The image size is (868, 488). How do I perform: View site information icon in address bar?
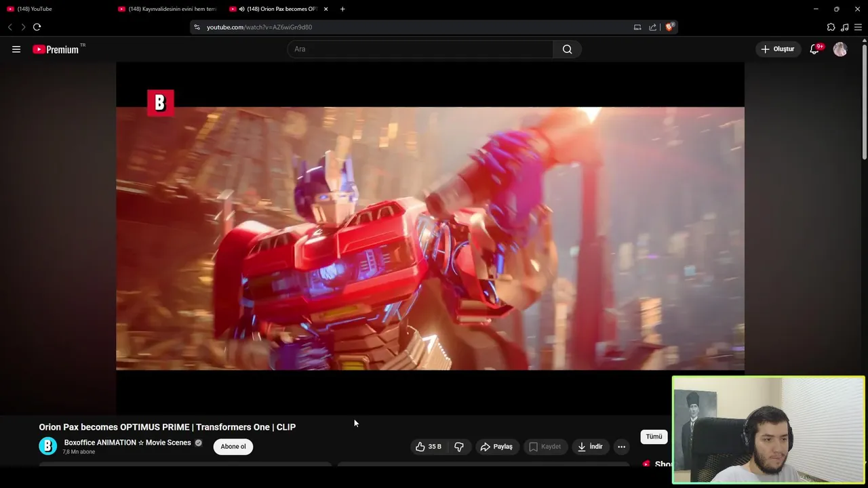point(197,27)
